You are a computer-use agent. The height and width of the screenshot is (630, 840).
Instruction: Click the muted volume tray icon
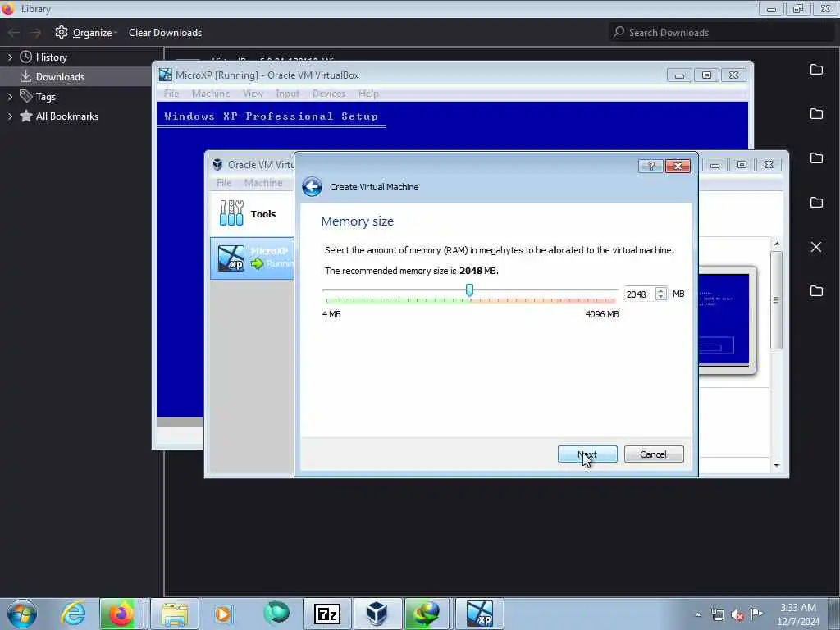tap(737, 615)
